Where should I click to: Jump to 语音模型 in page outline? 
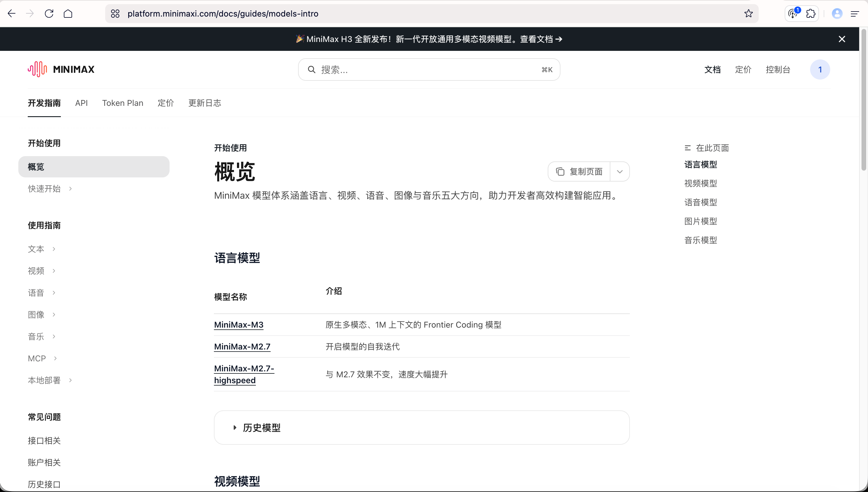pos(700,203)
